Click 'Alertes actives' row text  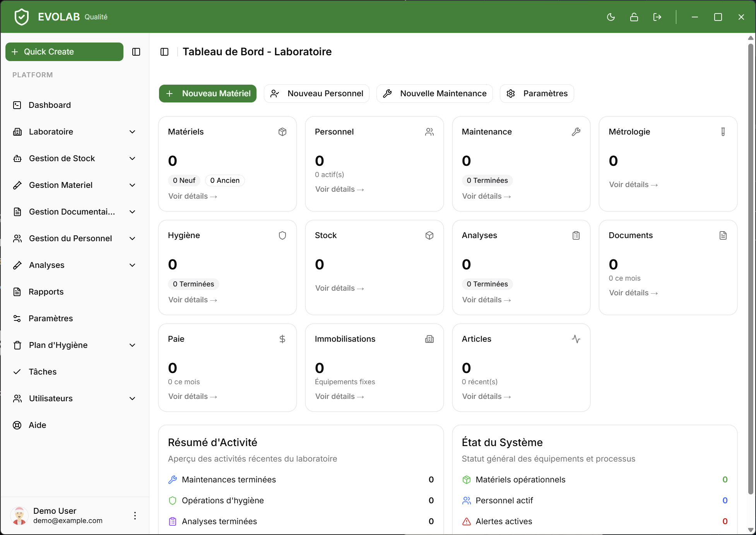click(504, 521)
